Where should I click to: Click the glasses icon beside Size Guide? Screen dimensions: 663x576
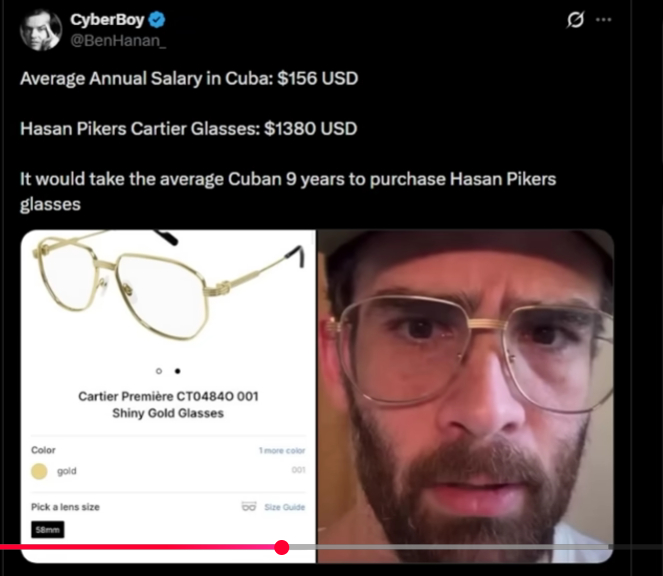click(249, 506)
